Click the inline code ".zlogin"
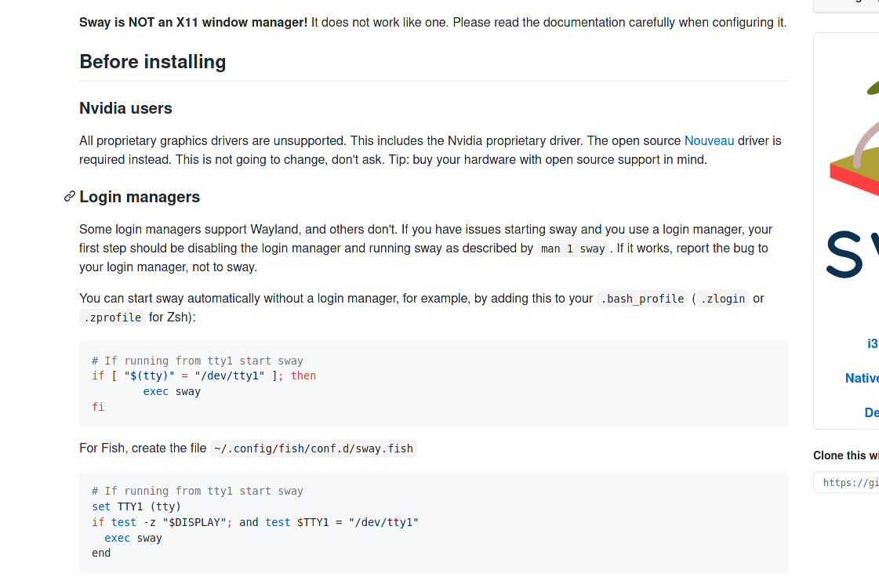The width and height of the screenshot is (879, 588). 723,299
